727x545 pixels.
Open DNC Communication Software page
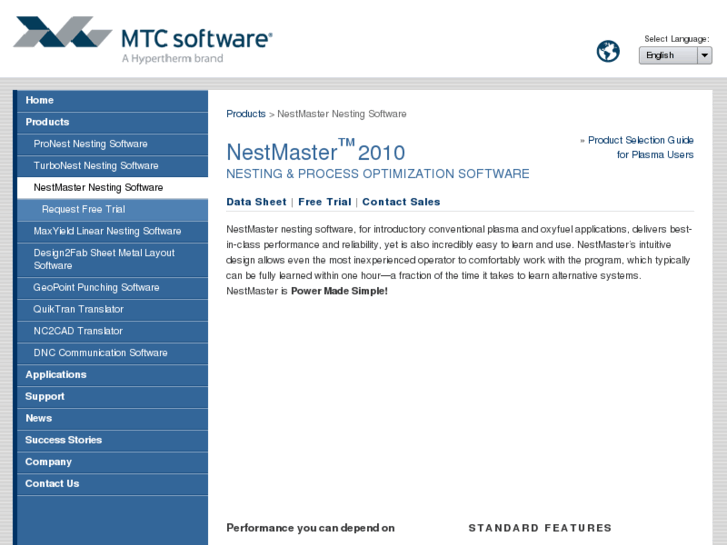[112, 353]
